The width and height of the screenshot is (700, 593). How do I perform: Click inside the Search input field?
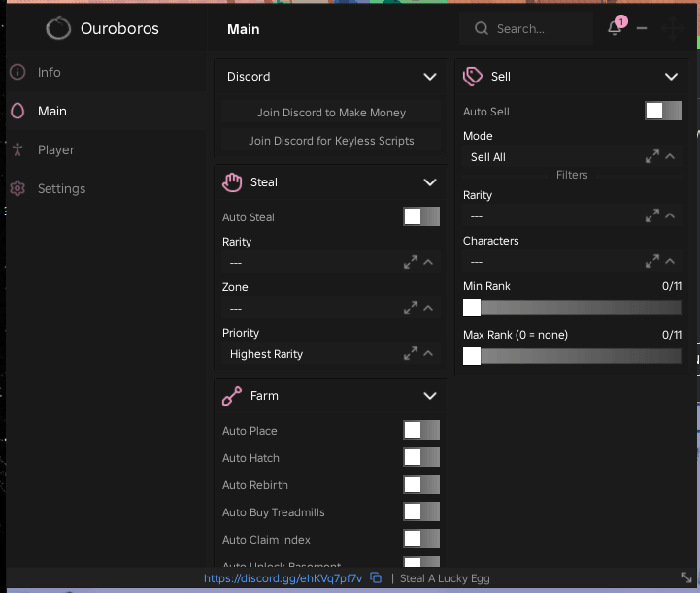pyautogui.click(x=526, y=28)
